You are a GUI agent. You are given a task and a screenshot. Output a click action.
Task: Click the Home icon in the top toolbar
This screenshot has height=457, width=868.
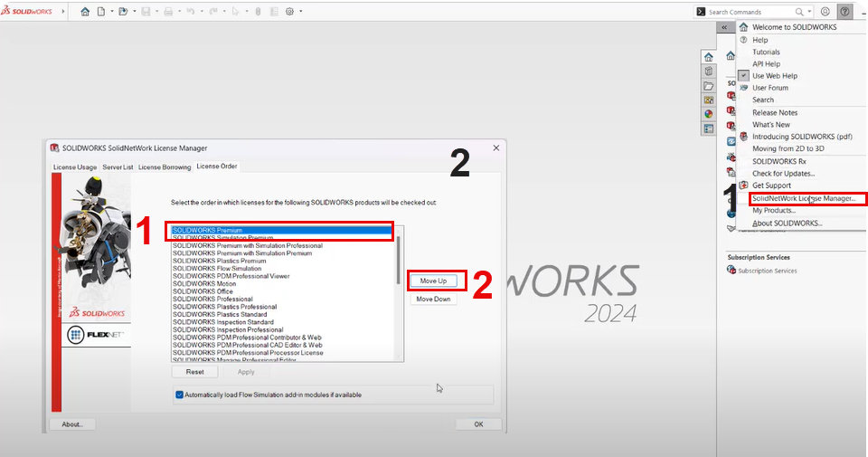click(85, 12)
